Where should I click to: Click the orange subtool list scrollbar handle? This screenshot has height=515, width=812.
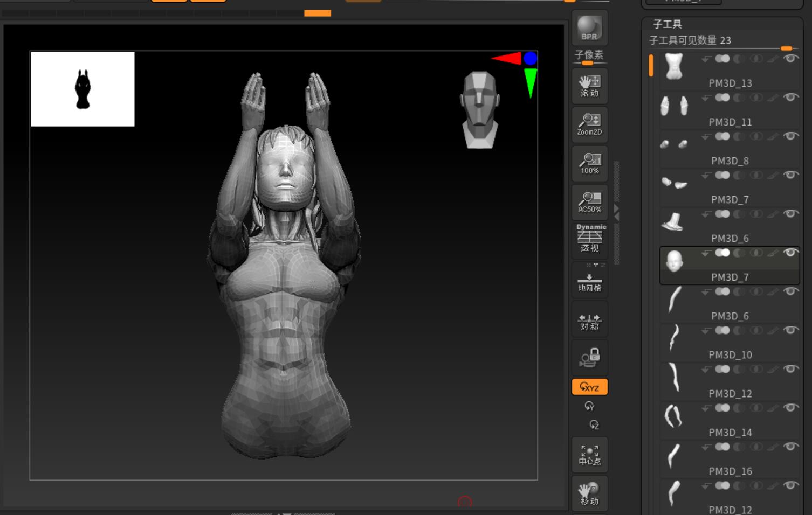click(x=651, y=66)
